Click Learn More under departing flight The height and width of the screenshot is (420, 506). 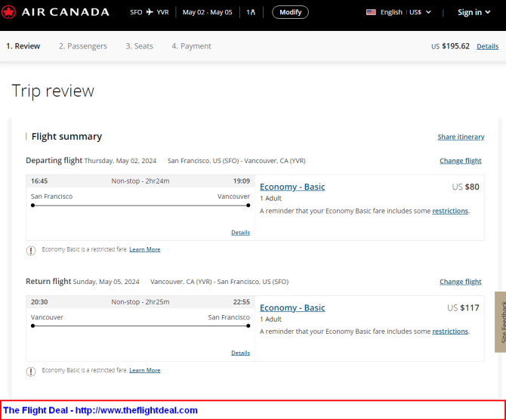coord(145,249)
